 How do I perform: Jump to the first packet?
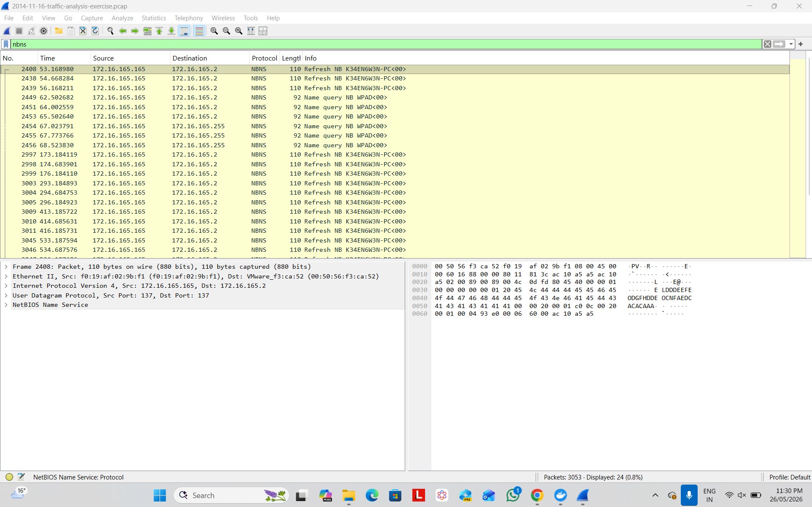[159, 31]
